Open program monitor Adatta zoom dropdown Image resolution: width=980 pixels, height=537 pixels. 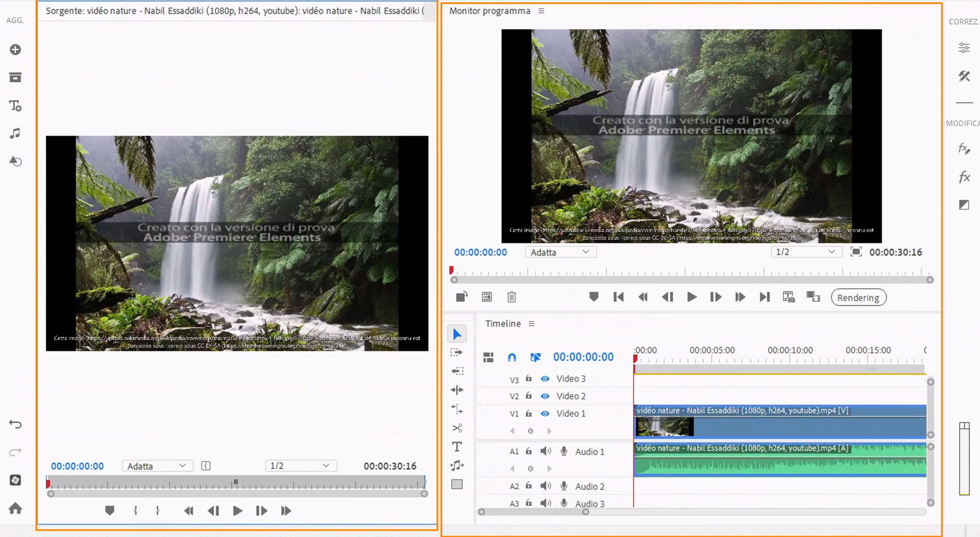coord(560,252)
